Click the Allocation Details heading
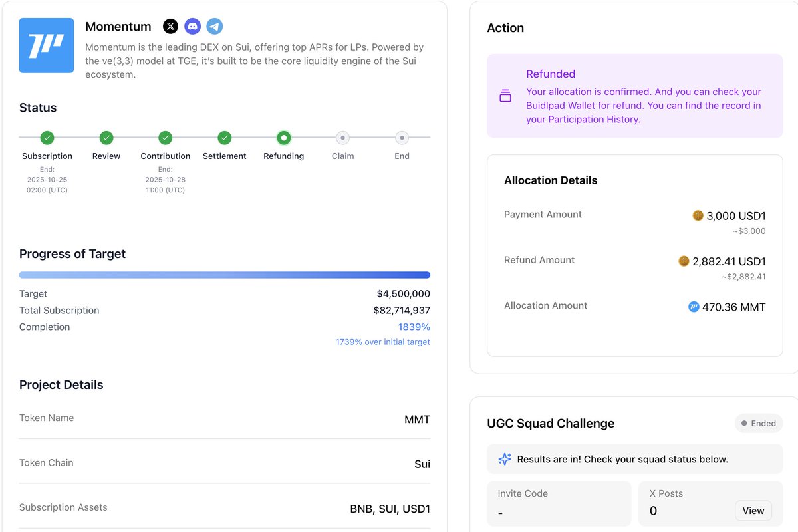 551,180
